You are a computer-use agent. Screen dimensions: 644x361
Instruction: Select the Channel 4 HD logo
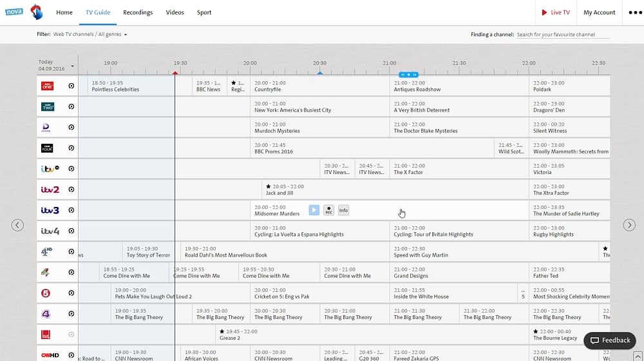pos(47,251)
